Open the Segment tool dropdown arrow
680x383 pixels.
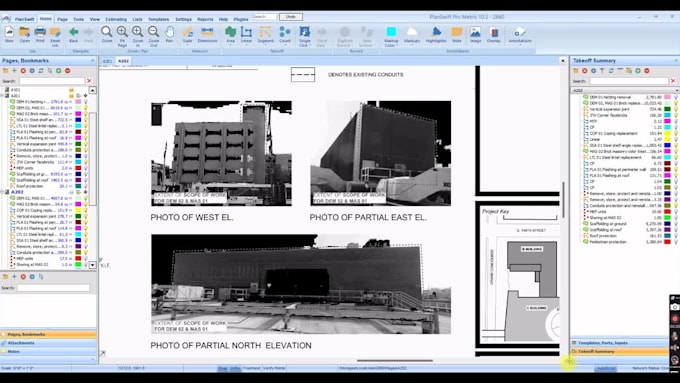(265, 45)
